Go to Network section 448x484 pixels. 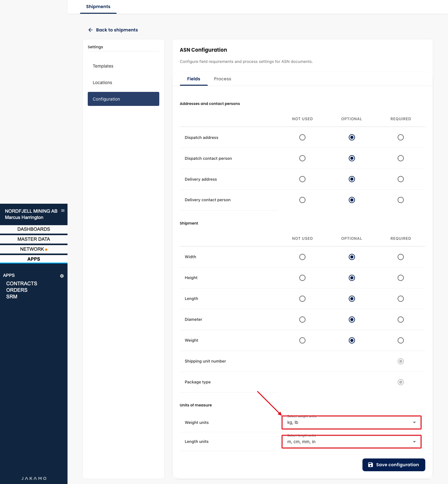[x=34, y=249]
